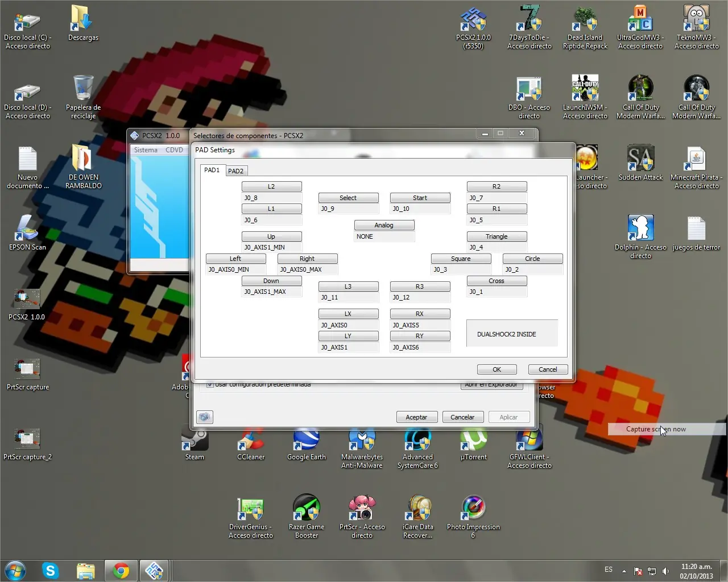Screen dimensions: 728x582
Task: Open Skype from the taskbar
Action: pos(51,571)
